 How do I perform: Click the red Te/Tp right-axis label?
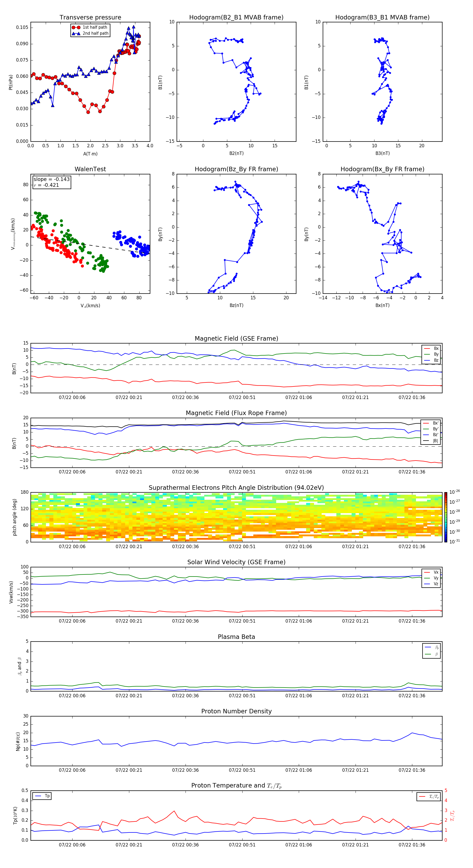click(452, 815)
